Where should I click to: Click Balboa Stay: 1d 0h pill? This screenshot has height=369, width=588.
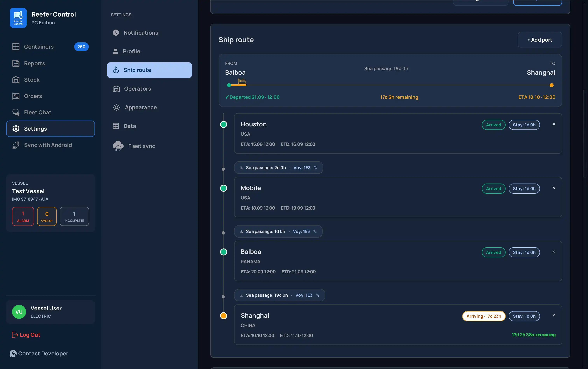(524, 252)
